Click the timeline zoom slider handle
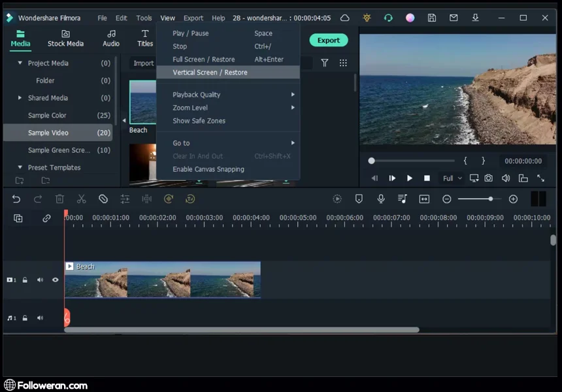The height and width of the screenshot is (392, 562). point(491,199)
